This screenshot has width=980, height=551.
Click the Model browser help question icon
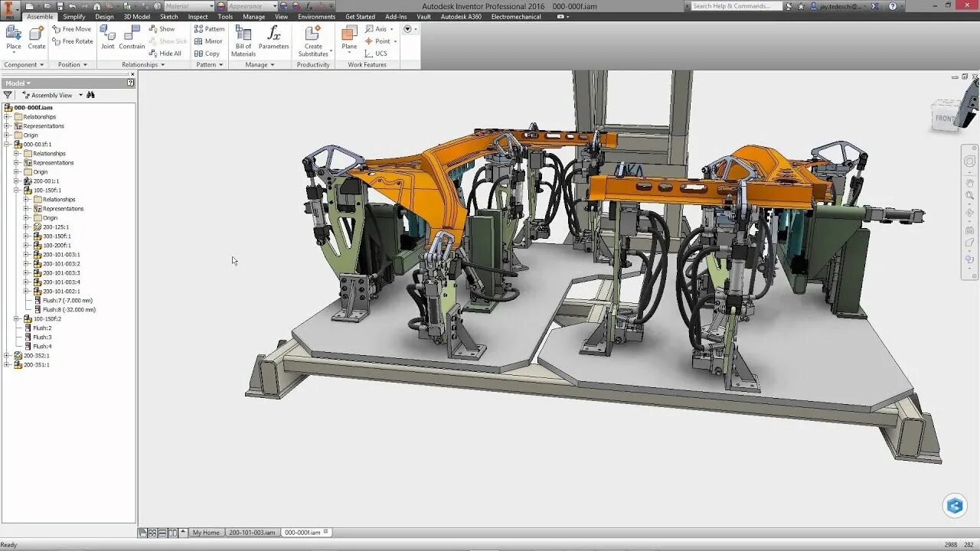[x=131, y=83]
